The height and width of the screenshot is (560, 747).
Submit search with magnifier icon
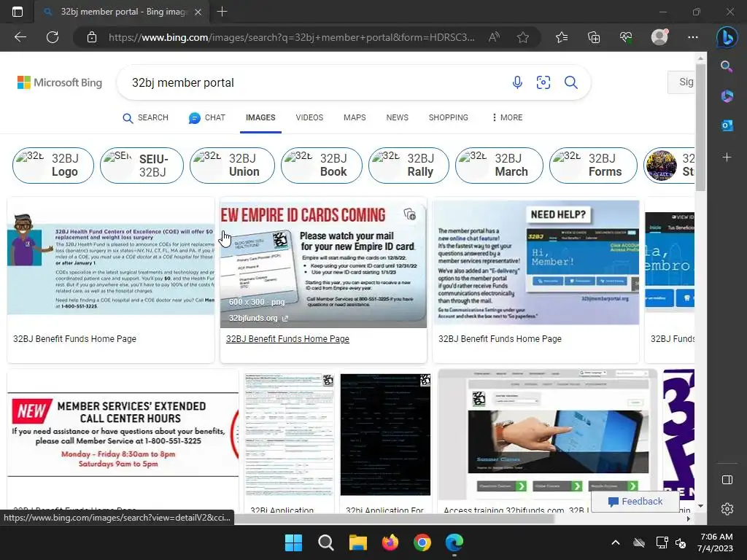[x=570, y=82]
